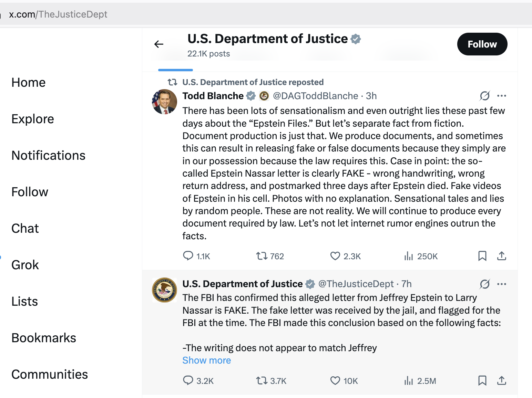The image size is (532, 398).
Task: Go to Notifications in the sidebar
Action: point(49,156)
